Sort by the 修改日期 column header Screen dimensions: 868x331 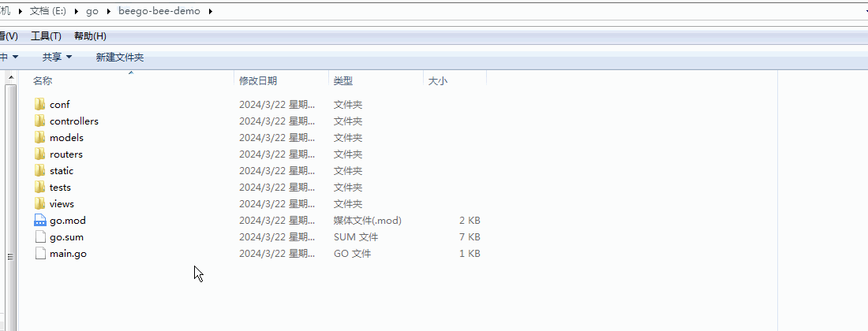pyautogui.click(x=258, y=80)
